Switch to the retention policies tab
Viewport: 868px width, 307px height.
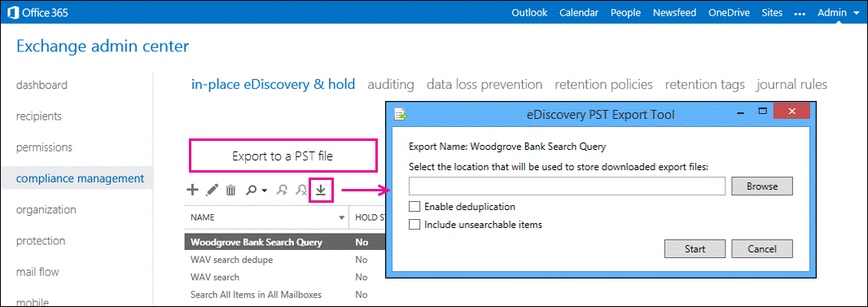tap(604, 85)
